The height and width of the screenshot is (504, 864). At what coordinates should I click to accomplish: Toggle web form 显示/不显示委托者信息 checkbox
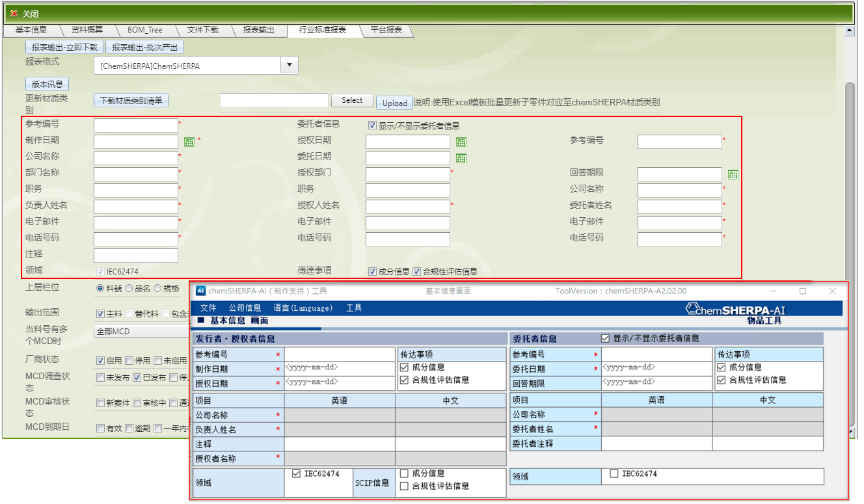point(372,126)
